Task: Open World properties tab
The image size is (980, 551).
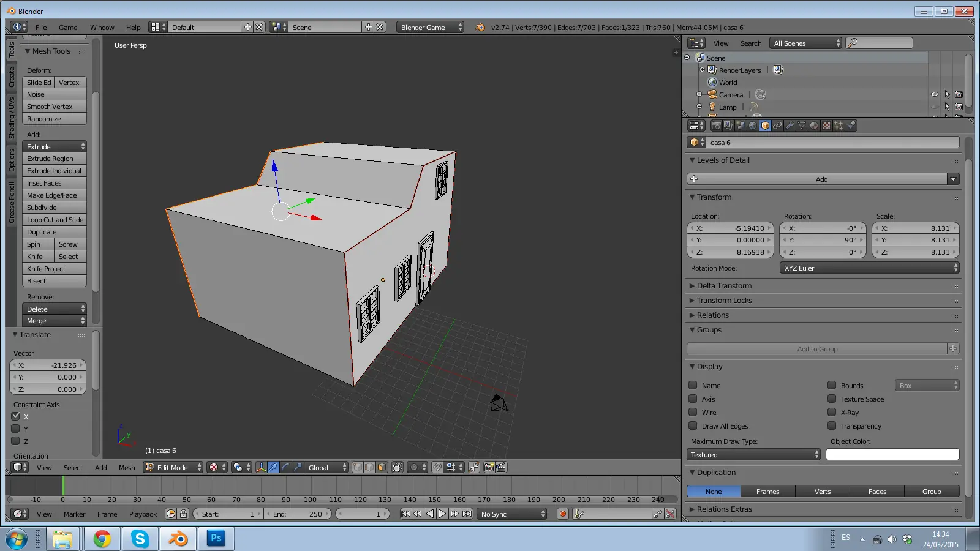Action: 753,126
